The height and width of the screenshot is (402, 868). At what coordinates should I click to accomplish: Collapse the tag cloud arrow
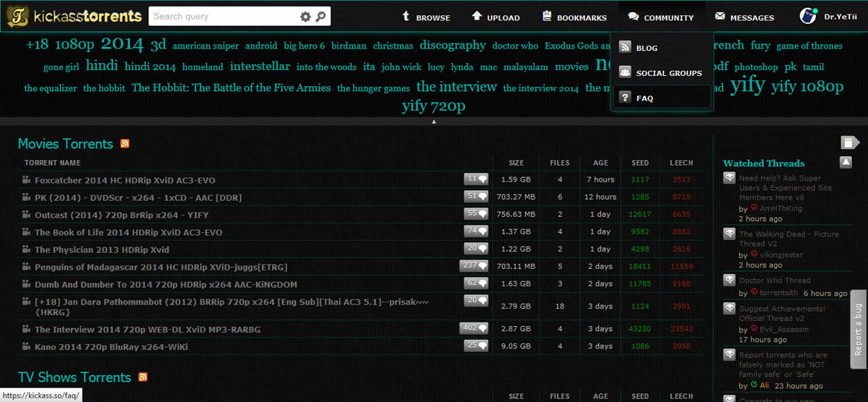pyautogui.click(x=434, y=121)
